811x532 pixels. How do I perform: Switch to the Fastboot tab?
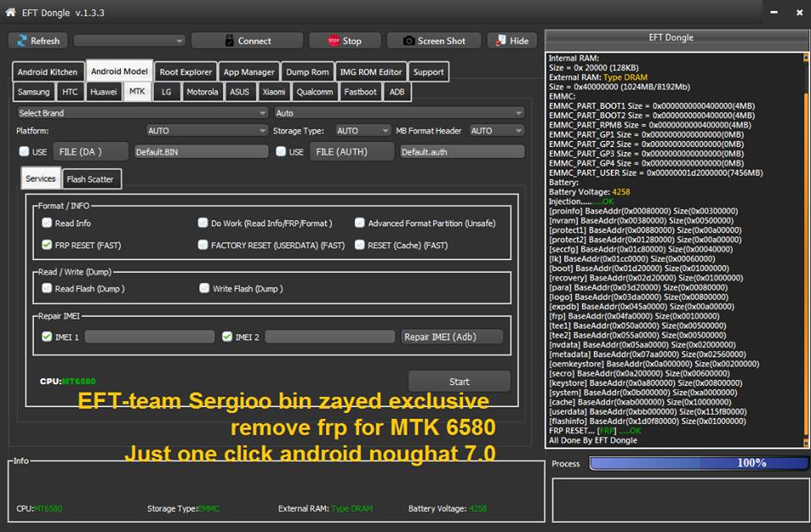(361, 91)
